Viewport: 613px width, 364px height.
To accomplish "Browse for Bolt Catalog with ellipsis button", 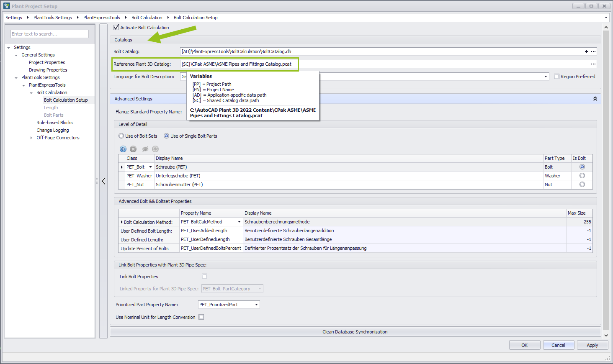I will tap(593, 51).
